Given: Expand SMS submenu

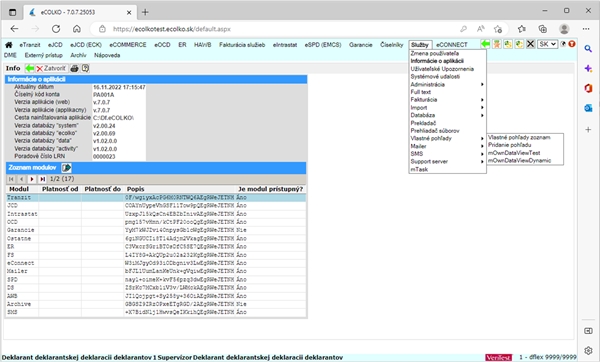Looking at the screenshot, I should [447, 154].
